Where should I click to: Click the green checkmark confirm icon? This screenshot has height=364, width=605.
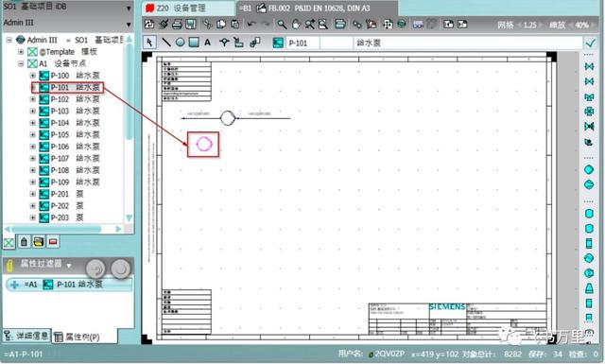[x=590, y=43]
